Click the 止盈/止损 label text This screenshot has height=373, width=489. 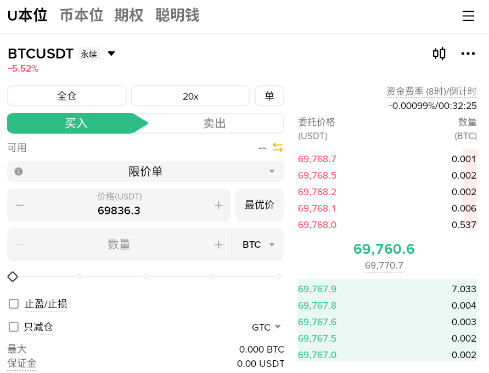(x=46, y=304)
